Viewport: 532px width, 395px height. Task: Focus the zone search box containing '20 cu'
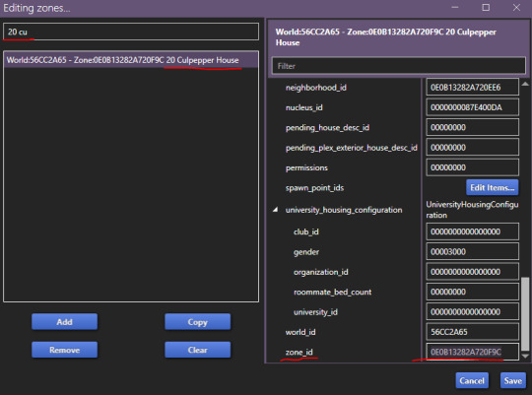point(131,32)
